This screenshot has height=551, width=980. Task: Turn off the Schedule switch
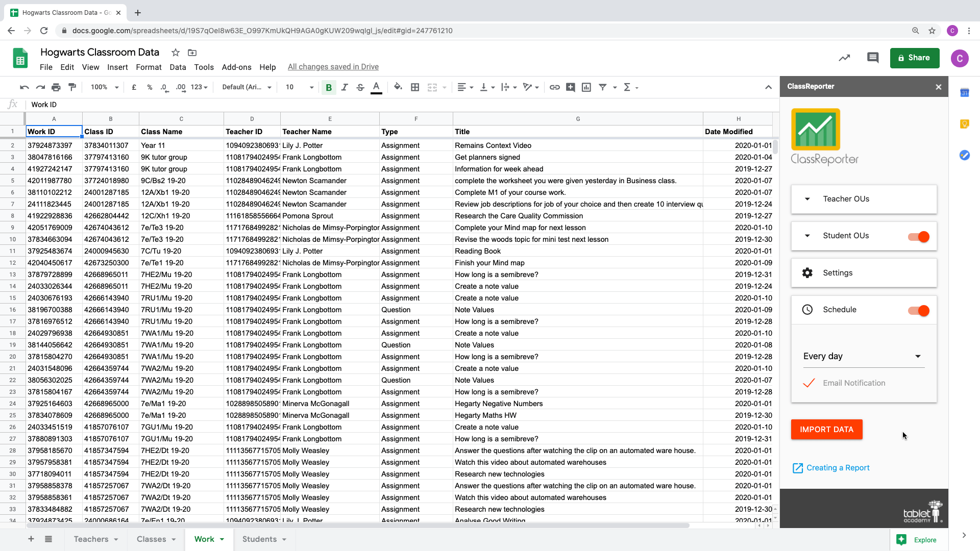tap(919, 311)
